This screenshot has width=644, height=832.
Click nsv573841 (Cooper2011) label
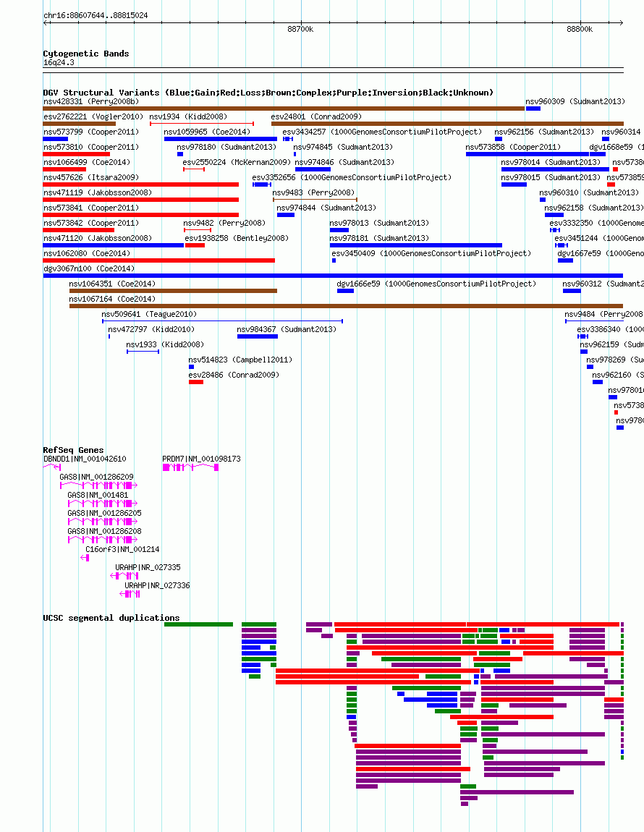(91, 208)
